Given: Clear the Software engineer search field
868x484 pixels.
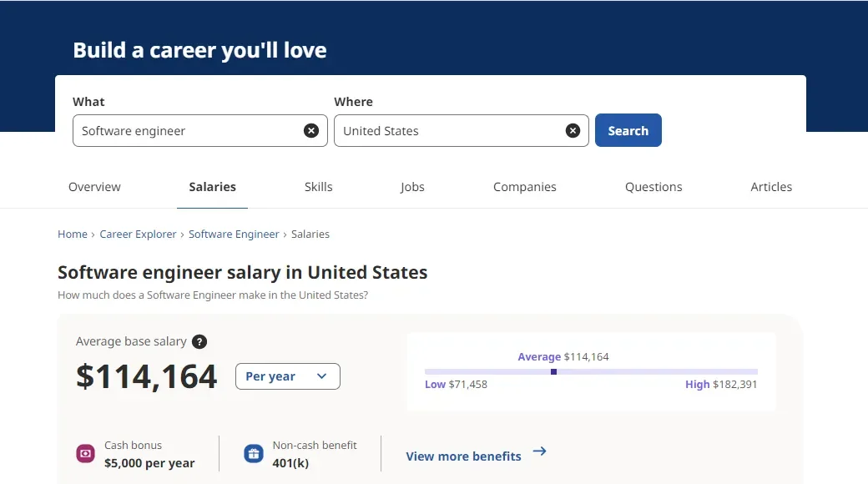Looking at the screenshot, I should pos(311,131).
